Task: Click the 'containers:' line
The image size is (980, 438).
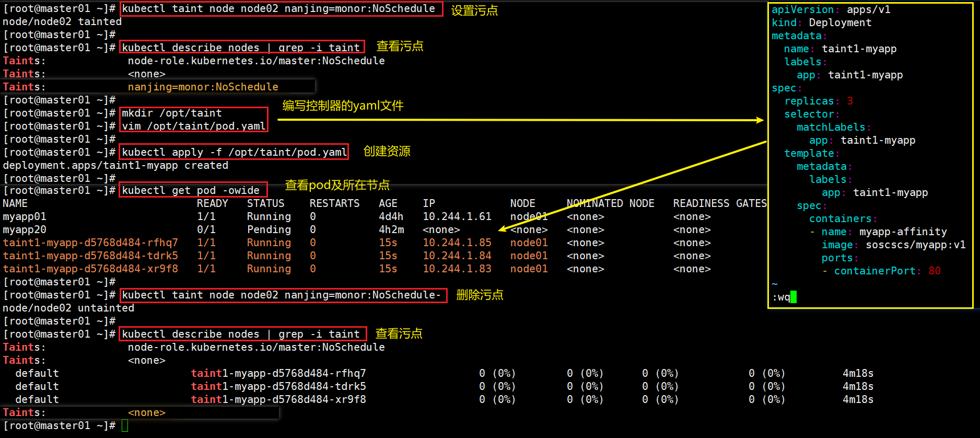Action: click(x=844, y=218)
